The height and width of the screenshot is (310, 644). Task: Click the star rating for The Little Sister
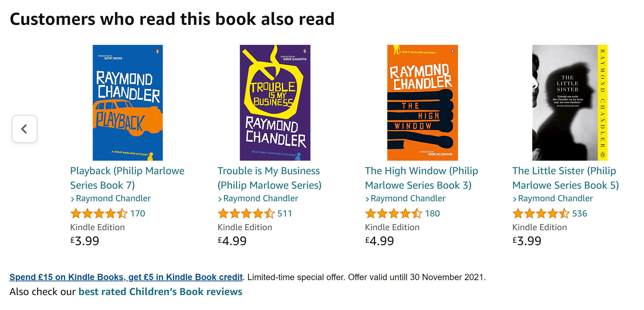tap(541, 214)
